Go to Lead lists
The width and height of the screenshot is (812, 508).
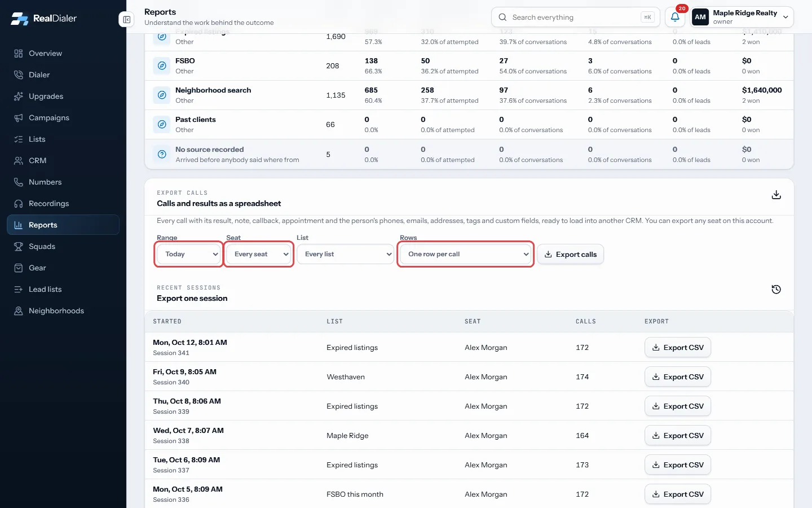[63, 290]
